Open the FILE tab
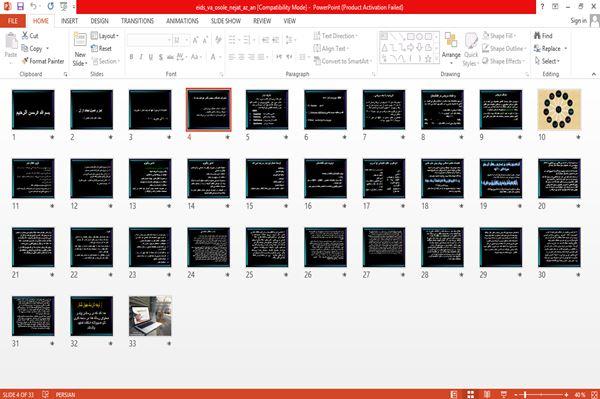The height and width of the screenshot is (399, 600). (13, 21)
